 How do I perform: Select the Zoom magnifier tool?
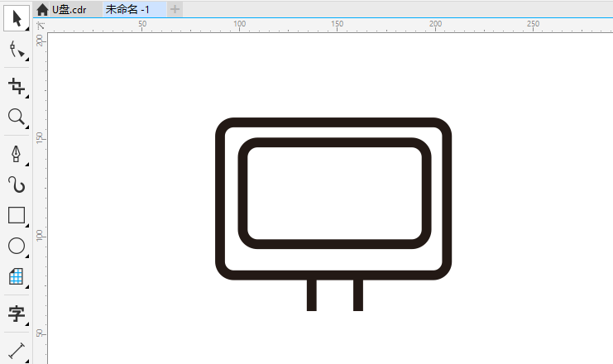[x=17, y=117]
